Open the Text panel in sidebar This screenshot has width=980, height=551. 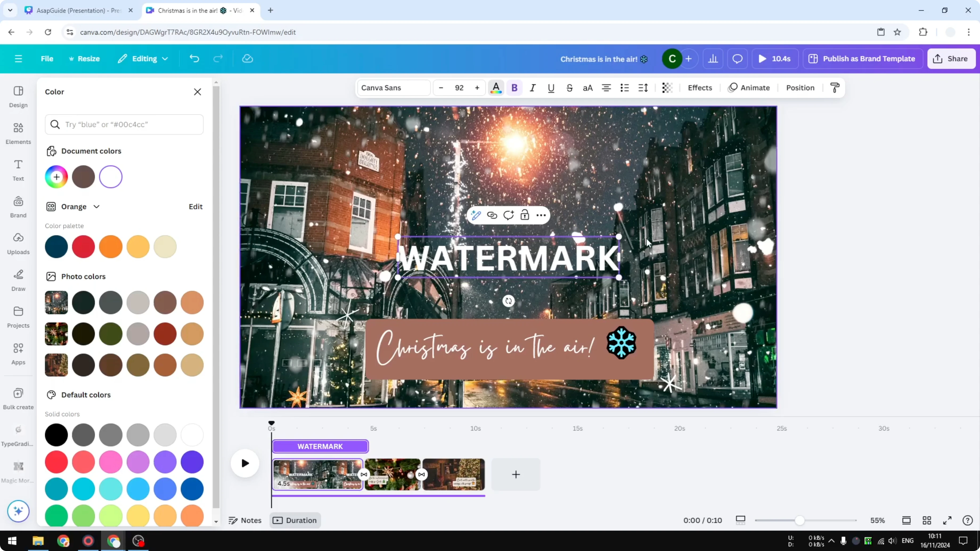pyautogui.click(x=18, y=170)
